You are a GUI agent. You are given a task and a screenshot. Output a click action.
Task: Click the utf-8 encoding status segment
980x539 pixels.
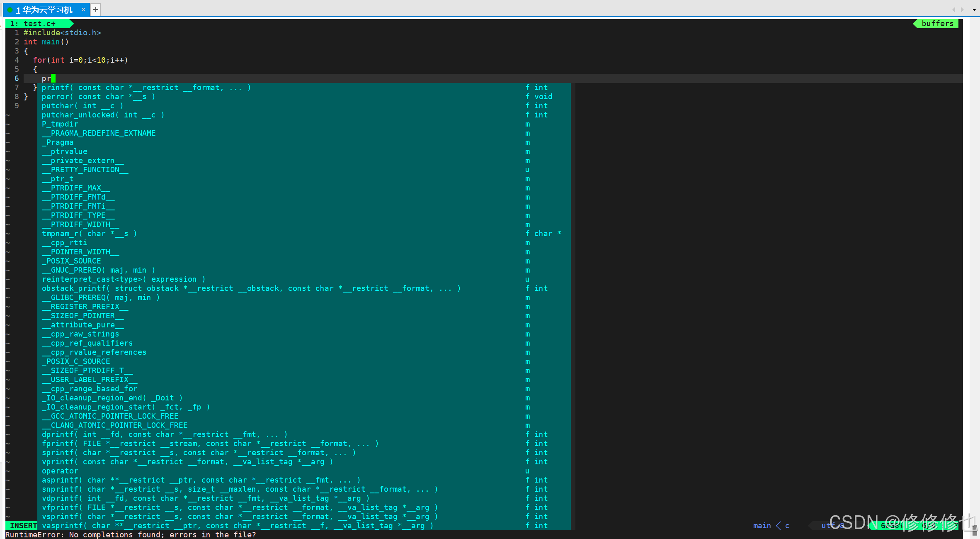point(832,526)
